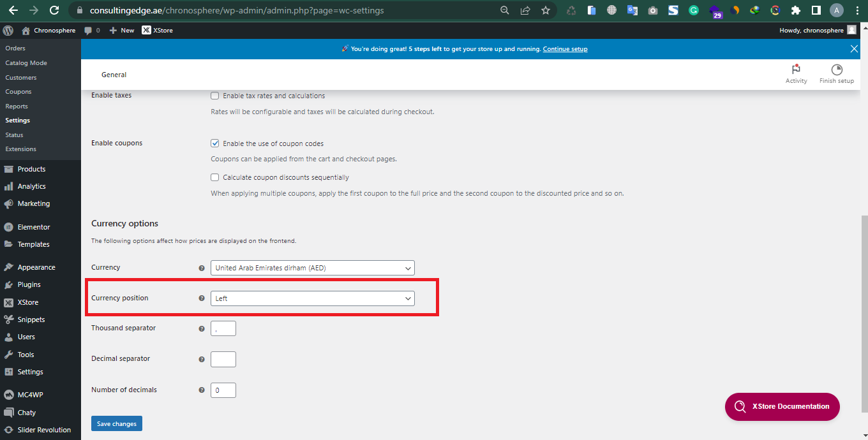
Task: Open Orders in the sidebar
Action: [15, 48]
